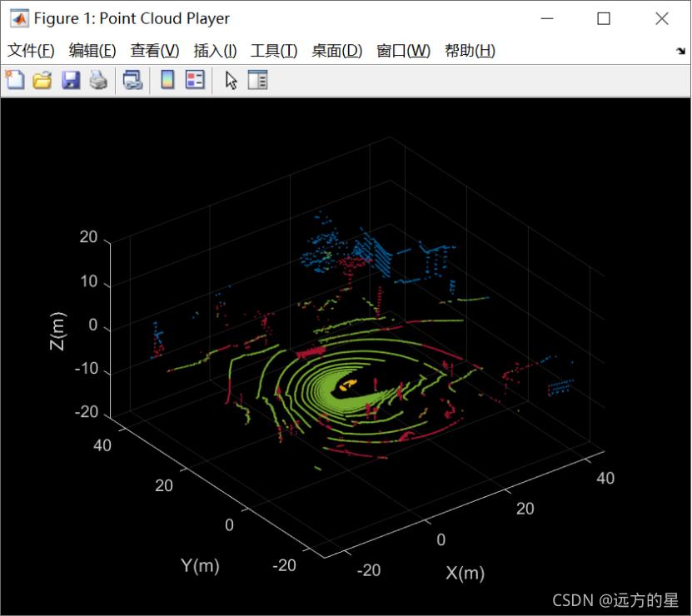This screenshot has width=692, height=616.
Task: Insert a colorbar via the toolbar icon
Action: [167, 80]
